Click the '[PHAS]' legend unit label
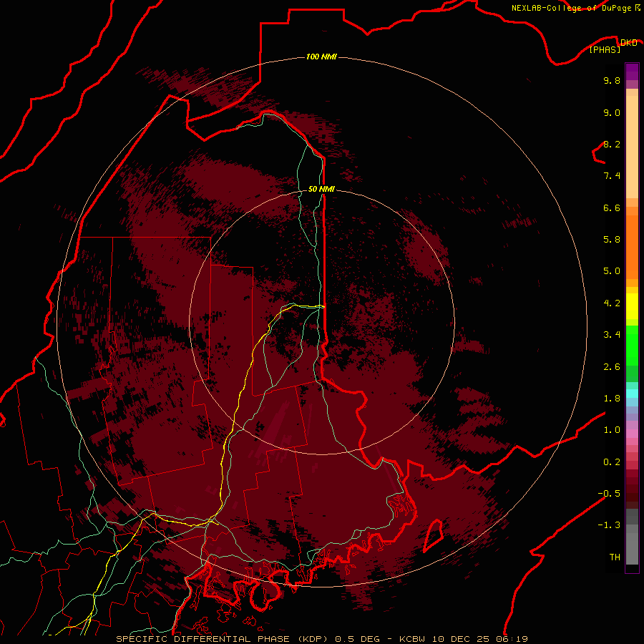 coord(605,49)
